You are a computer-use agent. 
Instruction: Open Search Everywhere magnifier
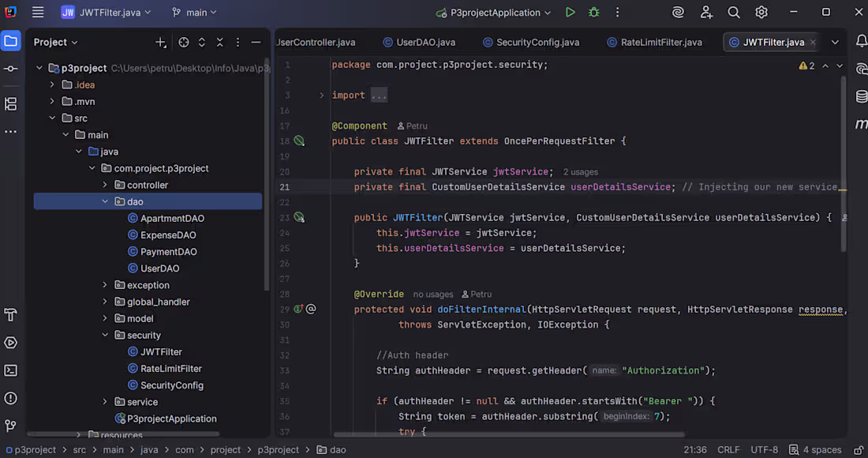(x=734, y=12)
